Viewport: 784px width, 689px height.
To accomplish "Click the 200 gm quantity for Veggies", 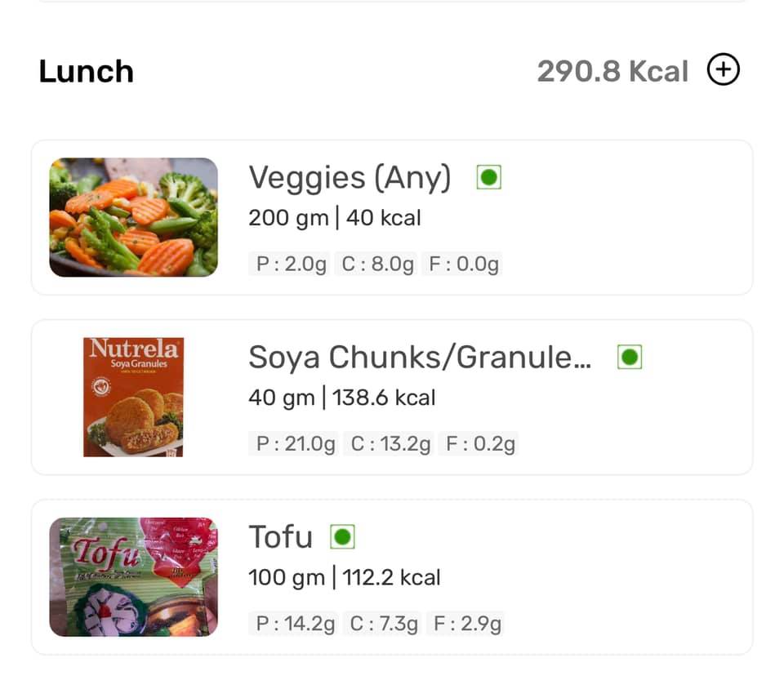I will [x=288, y=218].
